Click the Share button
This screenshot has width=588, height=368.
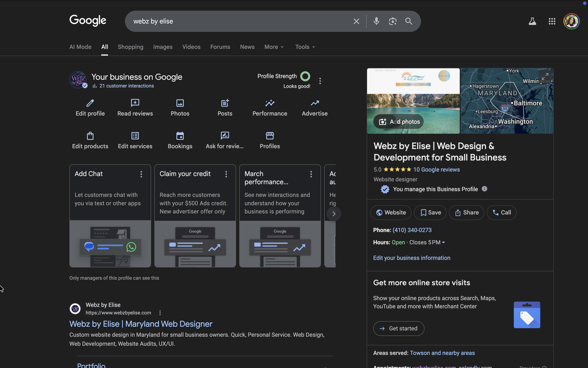(x=467, y=212)
